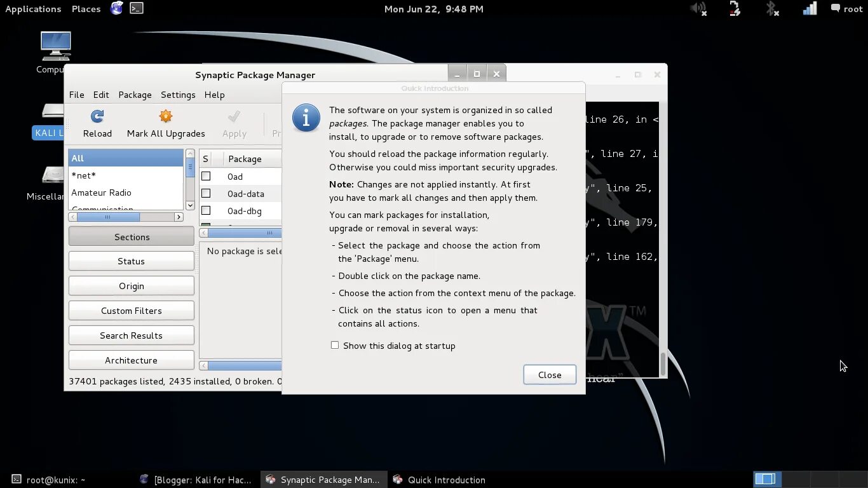Open the Applications menu in top panel
Image resolution: width=868 pixels, height=488 pixels.
[x=33, y=9]
